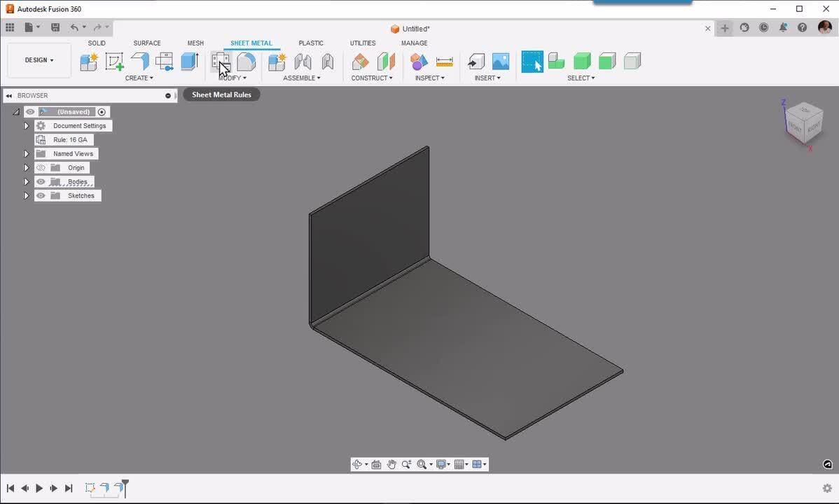This screenshot has height=504, width=839.
Task: Collapse the (Unsaved) root component
Action: (x=16, y=112)
